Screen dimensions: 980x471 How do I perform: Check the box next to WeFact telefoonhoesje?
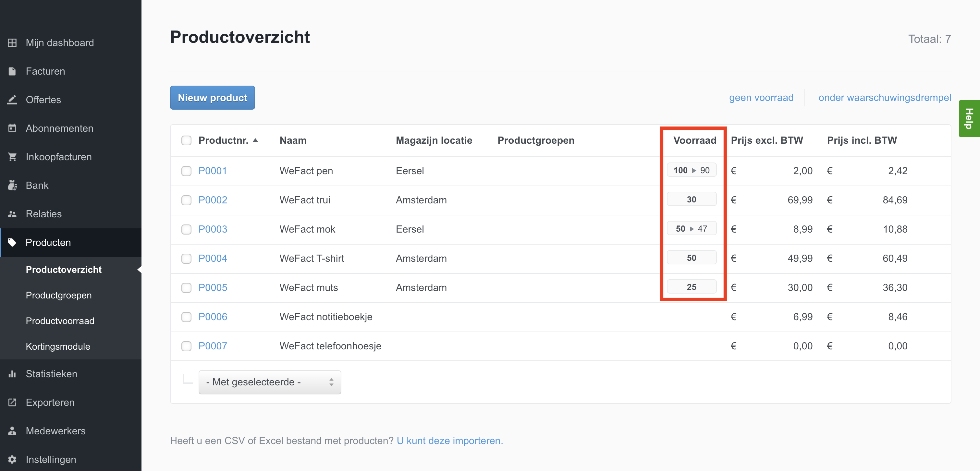click(186, 346)
